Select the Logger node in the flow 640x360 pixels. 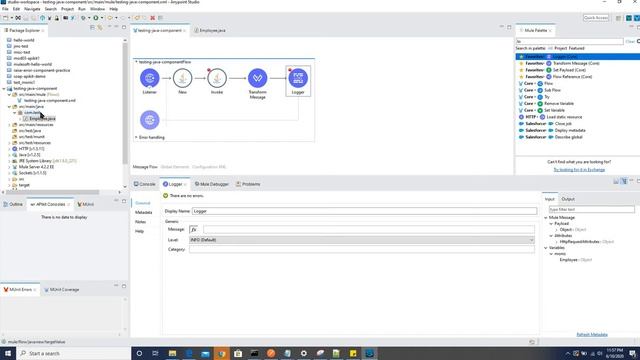click(x=298, y=78)
